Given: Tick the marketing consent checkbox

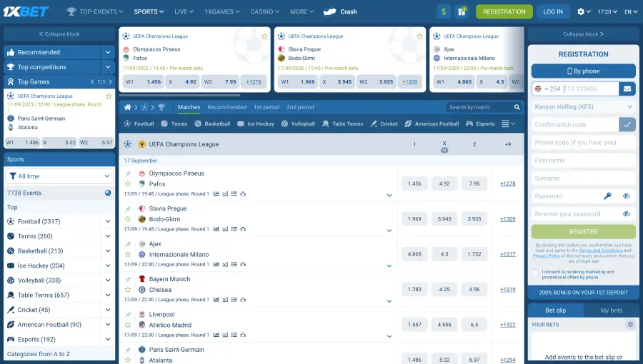Looking at the screenshot, I should click(x=535, y=273).
